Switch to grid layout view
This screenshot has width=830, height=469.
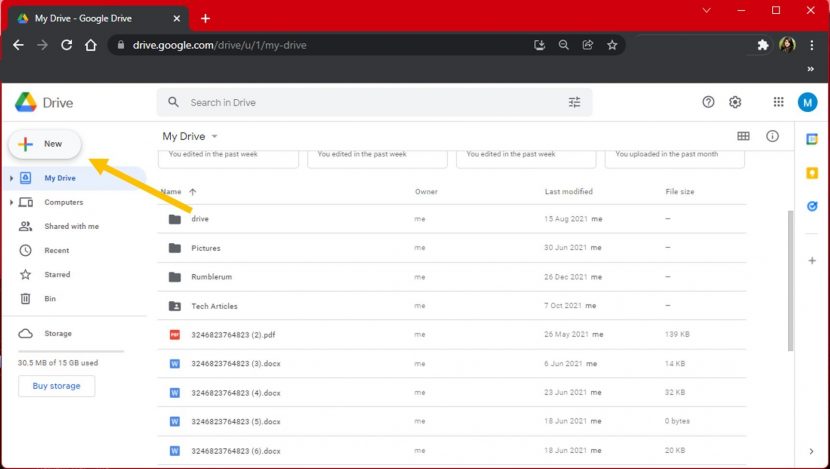743,136
